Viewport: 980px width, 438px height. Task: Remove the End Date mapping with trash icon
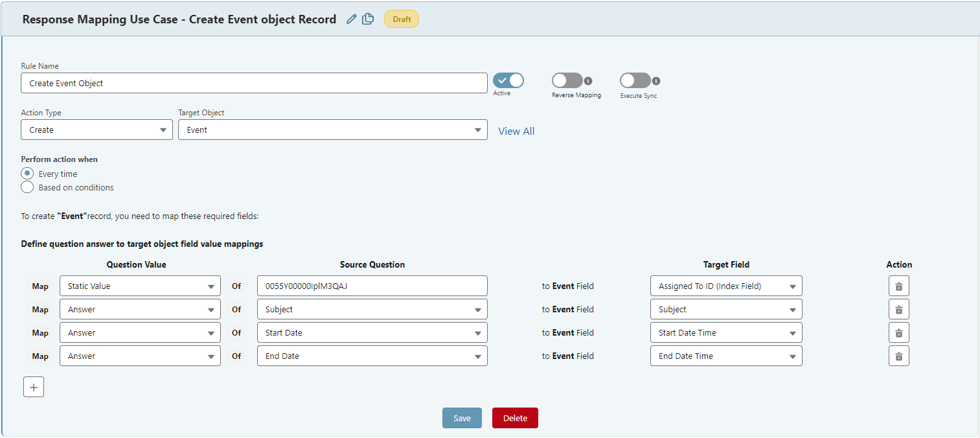click(898, 356)
